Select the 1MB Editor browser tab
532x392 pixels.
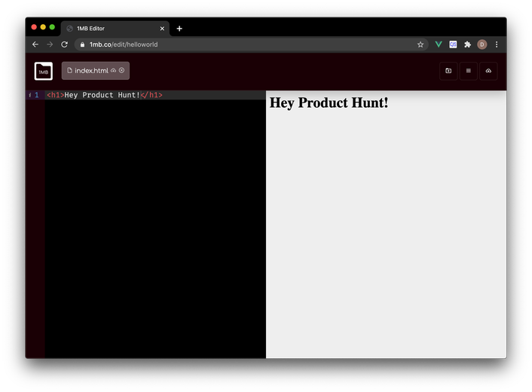click(115, 29)
